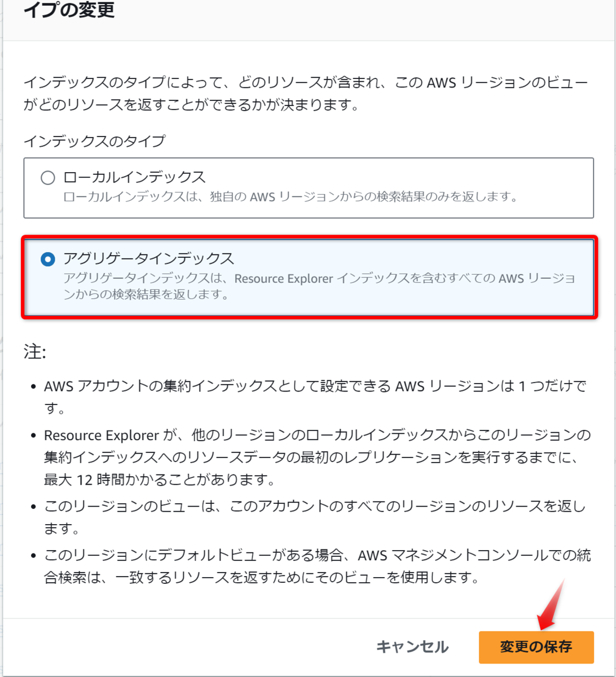Click the ローカルインデックス option title text
Viewport: 616px width, 677px height.
[x=135, y=177]
